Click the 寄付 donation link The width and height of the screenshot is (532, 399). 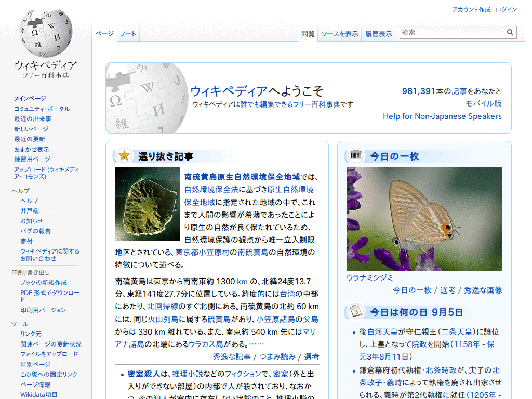(26, 241)
